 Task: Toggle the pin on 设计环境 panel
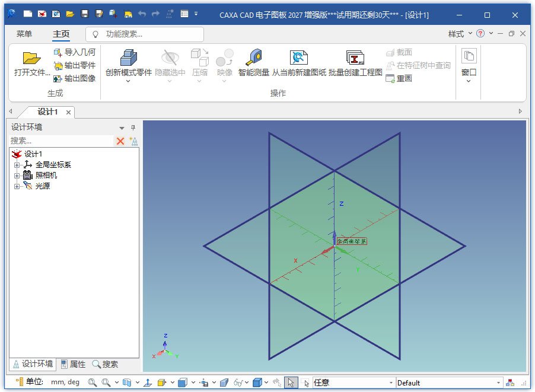(133, 128)
